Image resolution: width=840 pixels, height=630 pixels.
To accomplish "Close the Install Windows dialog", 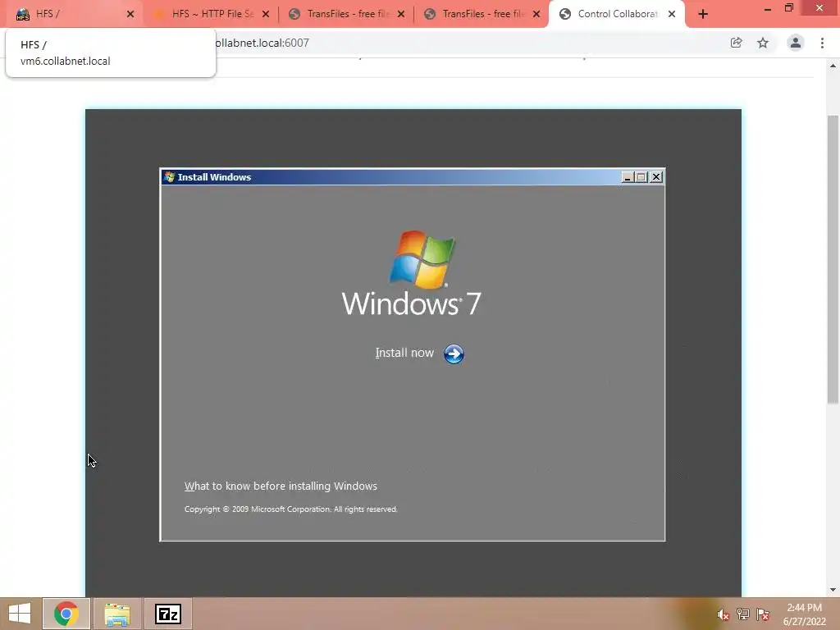I will 656,177.
